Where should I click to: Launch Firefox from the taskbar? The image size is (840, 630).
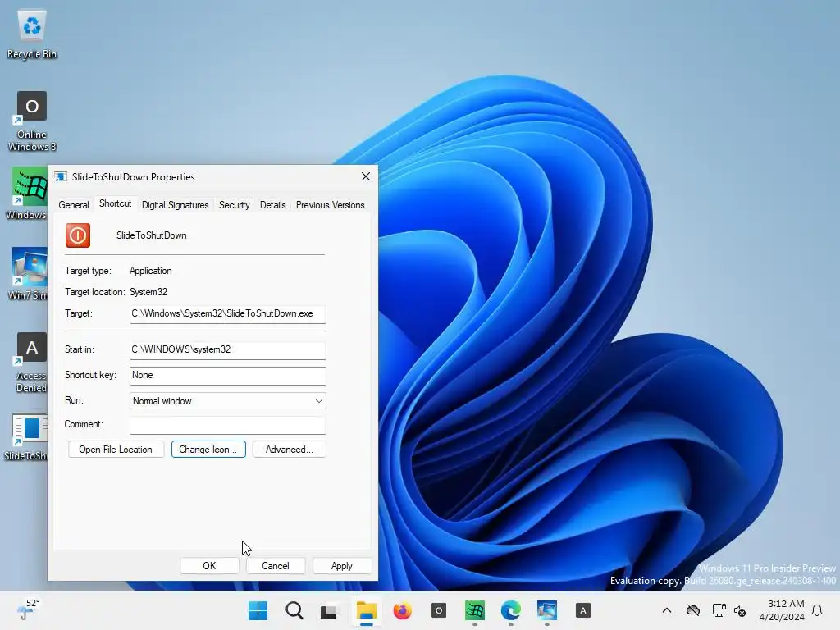click(x=402, y=610)
